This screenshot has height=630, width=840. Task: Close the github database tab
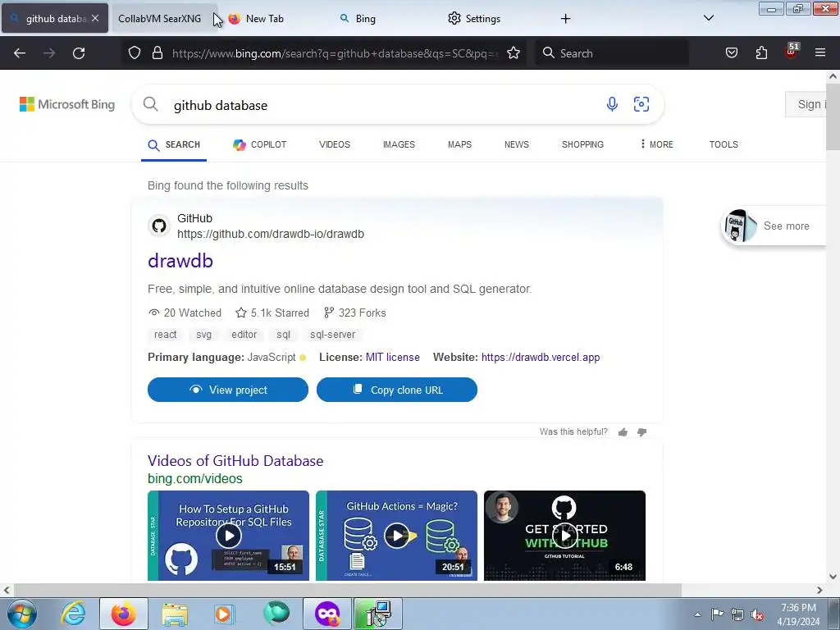click(95, 18)
